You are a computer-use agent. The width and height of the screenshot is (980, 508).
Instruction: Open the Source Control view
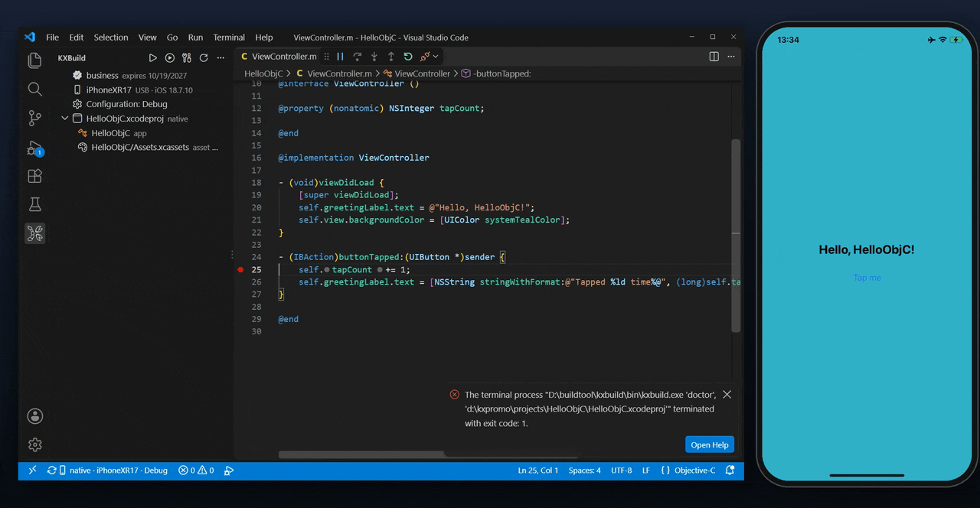[34, 118]
